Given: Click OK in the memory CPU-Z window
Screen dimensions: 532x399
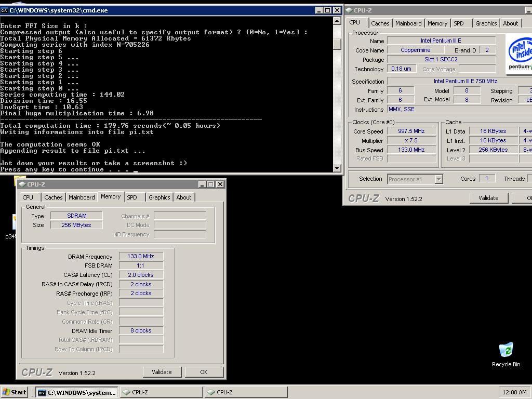Looking at the screenshot, I should [204, 372].
